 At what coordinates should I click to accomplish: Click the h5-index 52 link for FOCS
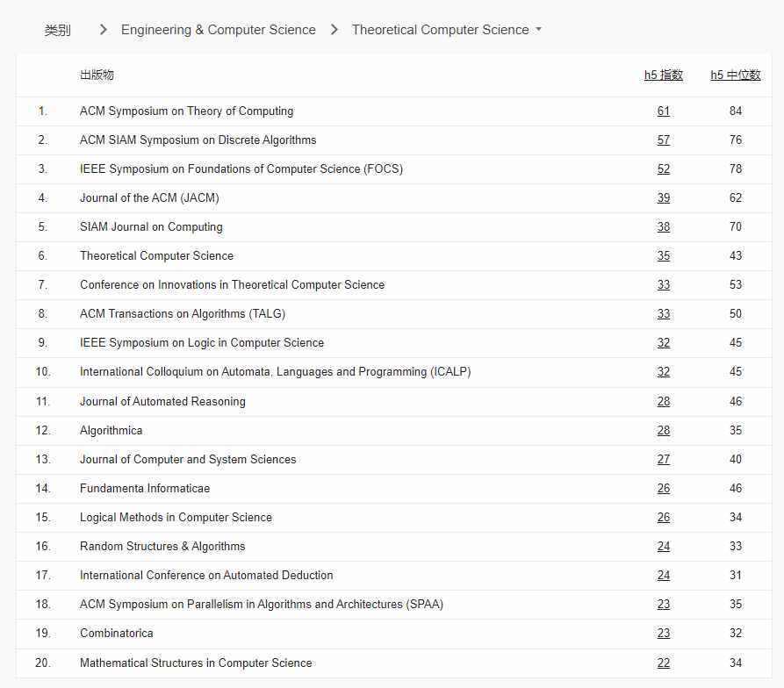pos(663,168)
